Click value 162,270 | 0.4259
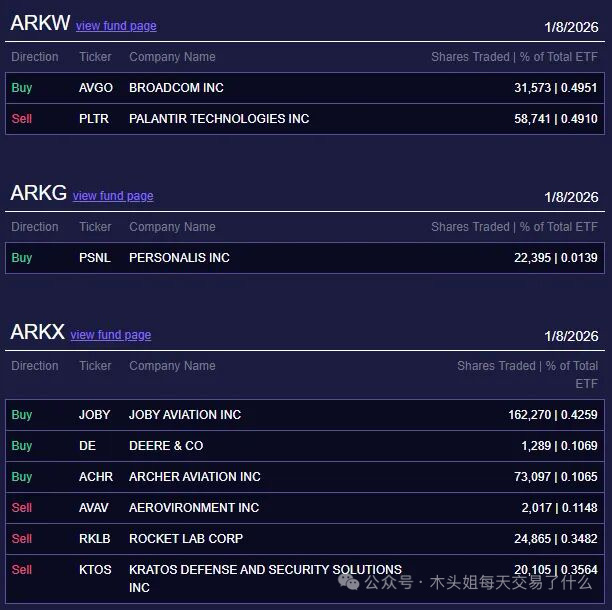 coord(553,415)
